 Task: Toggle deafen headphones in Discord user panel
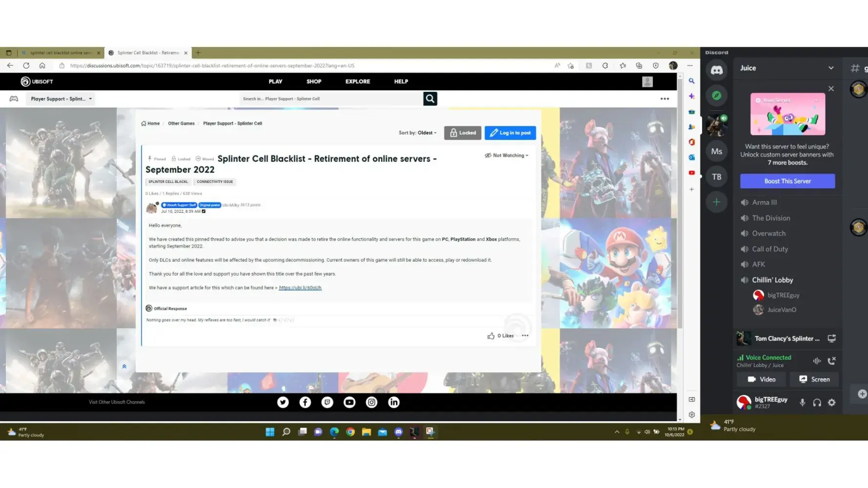click(x=817, y=403)
